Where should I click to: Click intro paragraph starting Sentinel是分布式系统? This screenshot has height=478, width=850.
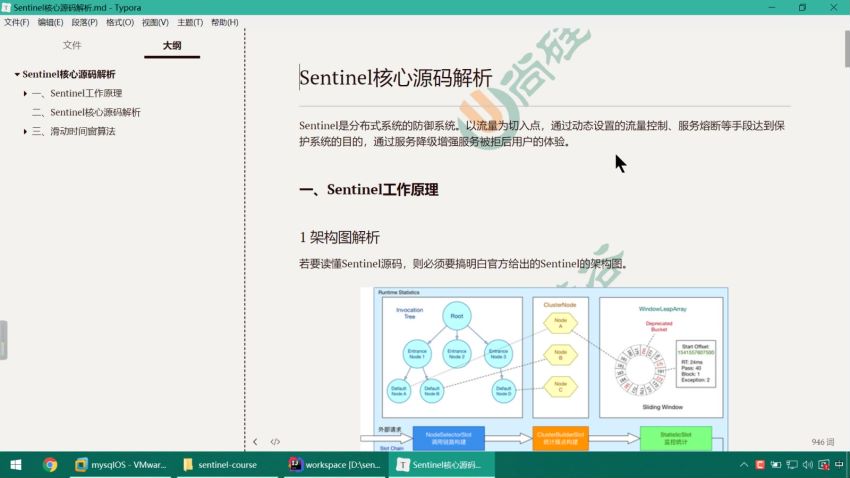click(x=542, y=134)
